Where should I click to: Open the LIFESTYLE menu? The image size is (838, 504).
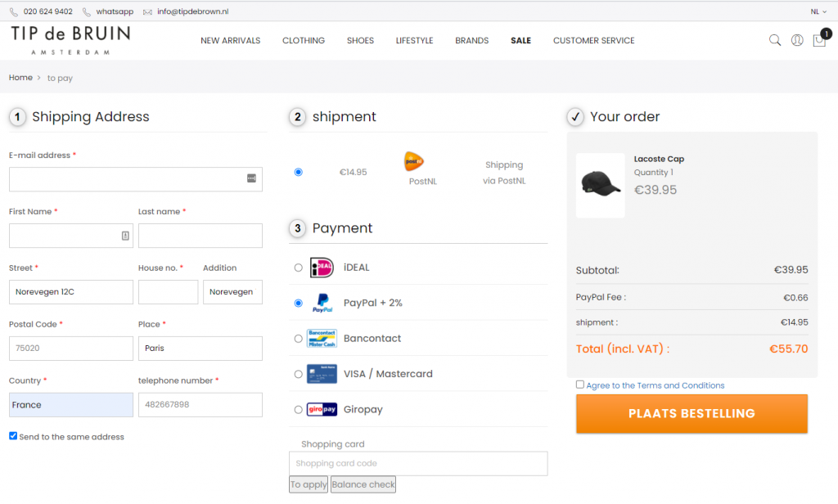(414, 41)
